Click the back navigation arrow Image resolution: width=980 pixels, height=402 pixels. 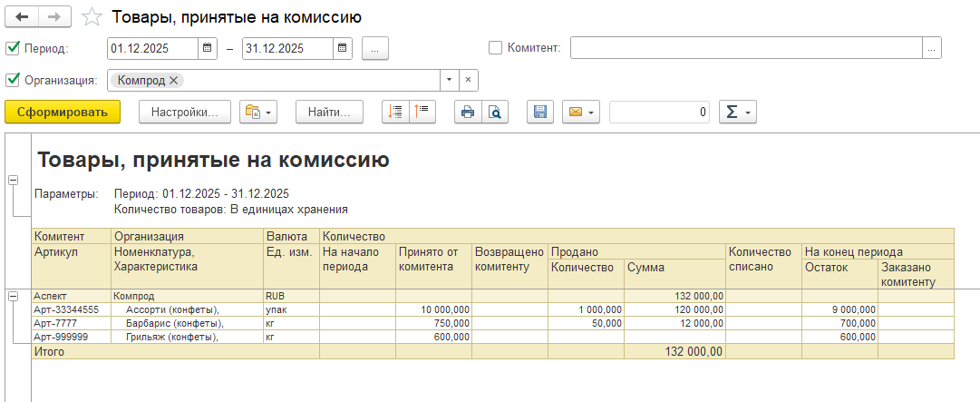click(x=22, y=17)
